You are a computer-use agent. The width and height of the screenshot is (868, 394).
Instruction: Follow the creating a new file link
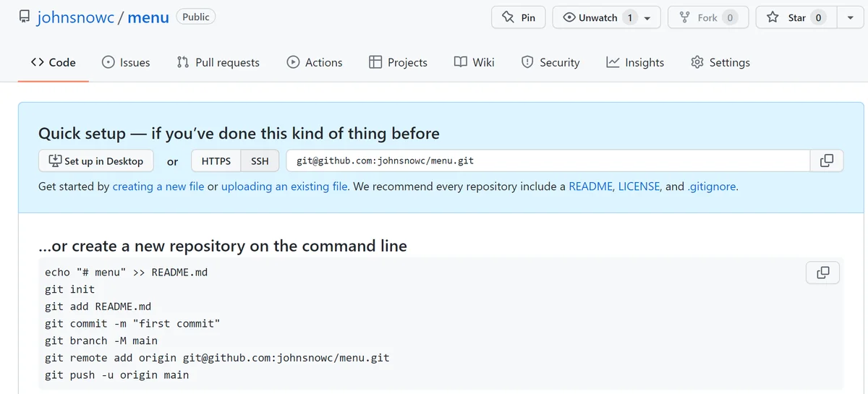tap(158, 187)
